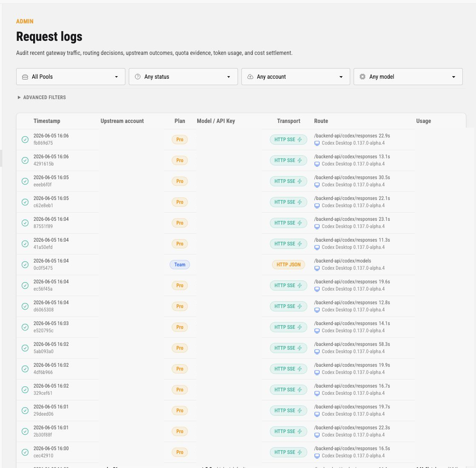The image size is (476, 468).
Task: Click the Plan column header
Action: (180, 121)
